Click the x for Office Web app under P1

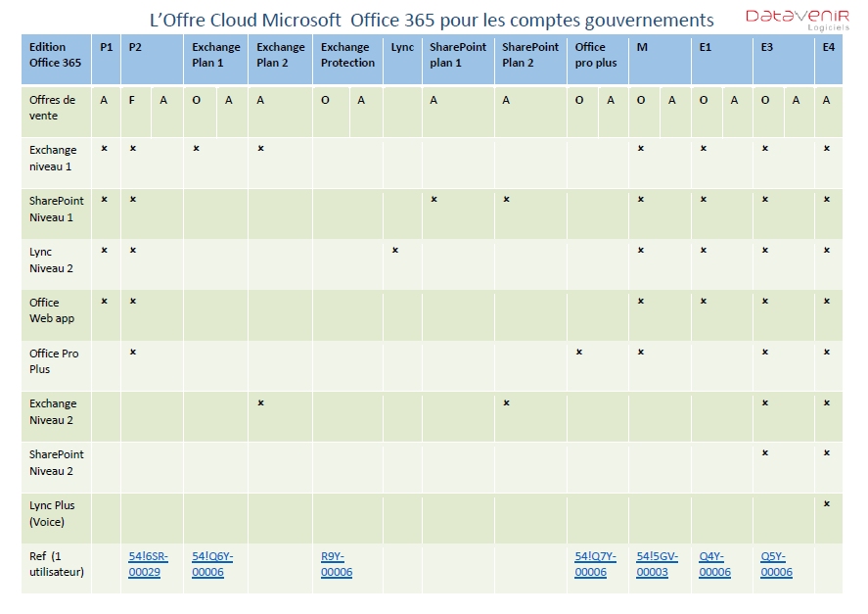[104, 302]
